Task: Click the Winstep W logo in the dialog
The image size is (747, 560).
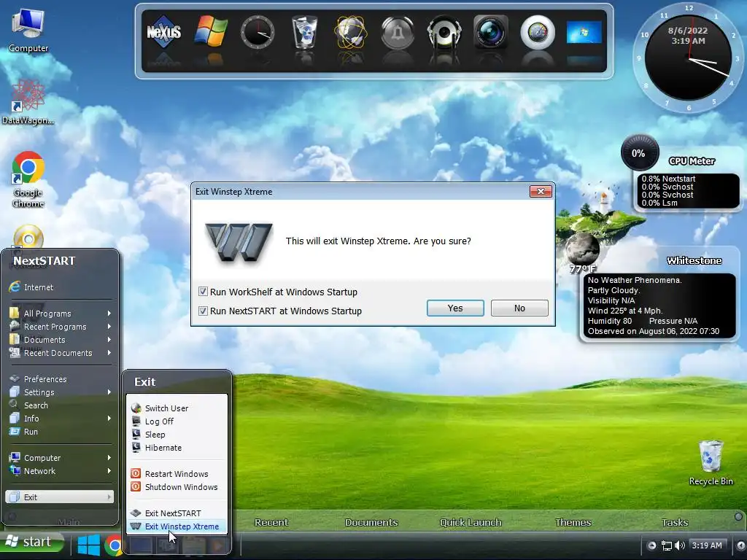Action: point(239,242)
